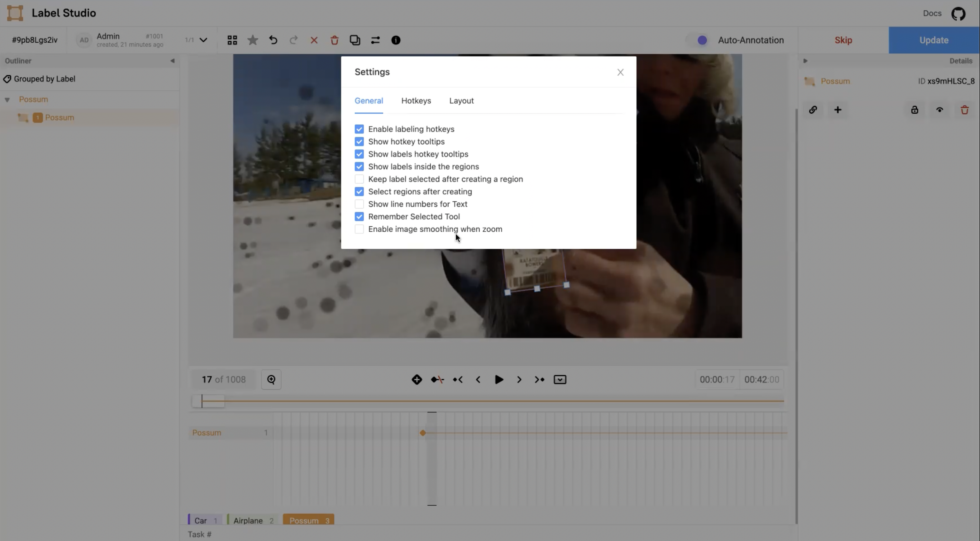The height and width of the screenshot is (541, 980).
Task: Check Keep label selected after creating region
Action: (x=359, y=179)
